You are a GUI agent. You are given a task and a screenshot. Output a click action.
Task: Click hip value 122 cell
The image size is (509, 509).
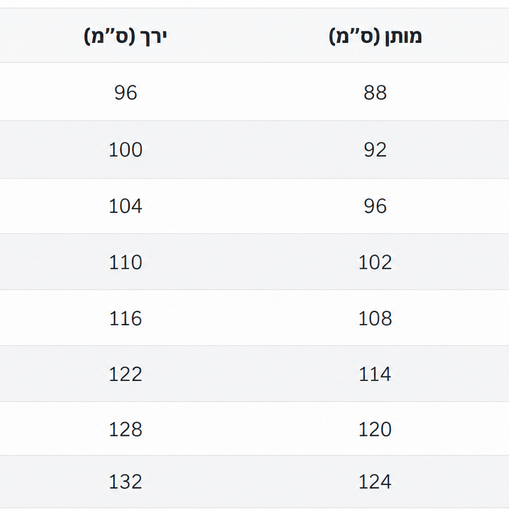coord(125,374)
